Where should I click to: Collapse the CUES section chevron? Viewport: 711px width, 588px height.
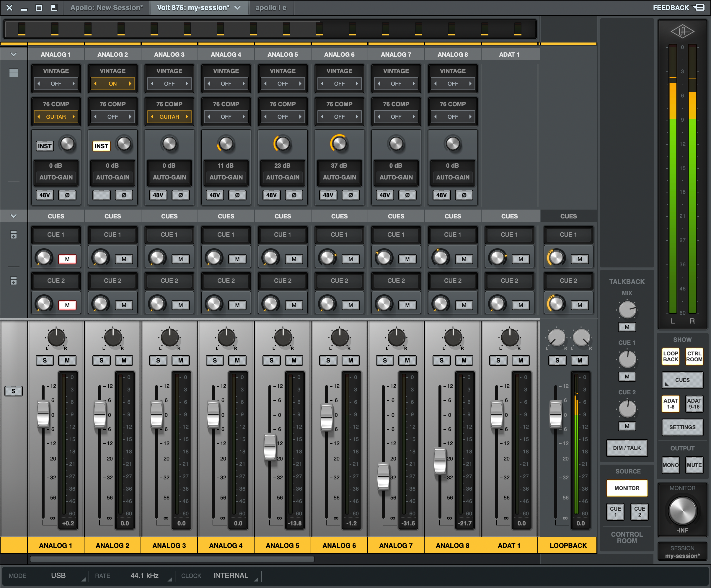click(x=14, y=216)
